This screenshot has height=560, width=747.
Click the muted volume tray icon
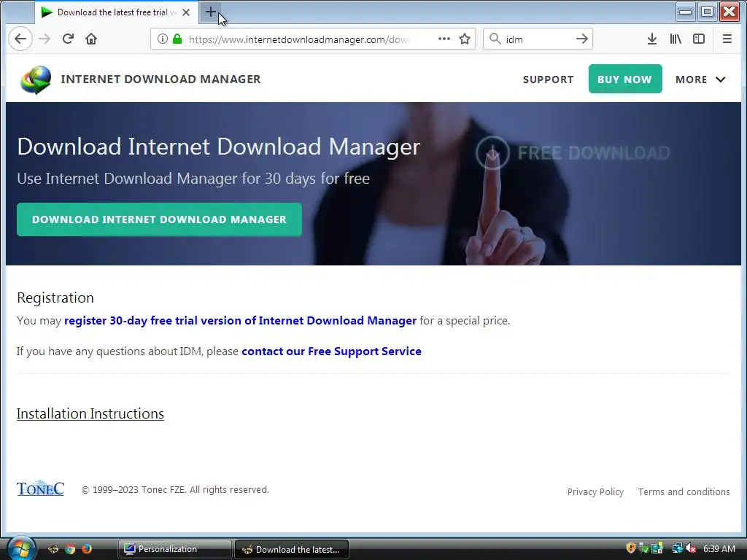691,548
